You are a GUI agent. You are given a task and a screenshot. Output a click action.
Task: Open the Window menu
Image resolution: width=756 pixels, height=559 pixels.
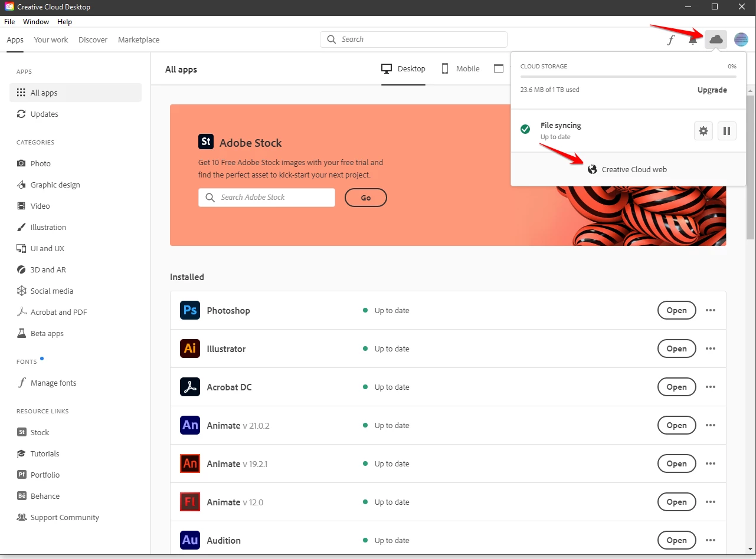pos(36,22)
